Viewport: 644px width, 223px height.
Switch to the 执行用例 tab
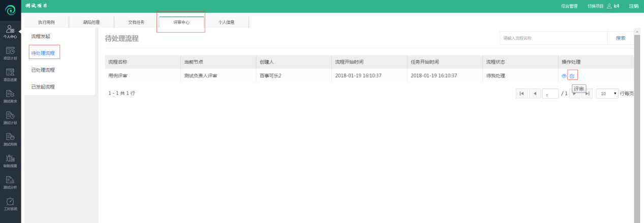pos(46,22)
